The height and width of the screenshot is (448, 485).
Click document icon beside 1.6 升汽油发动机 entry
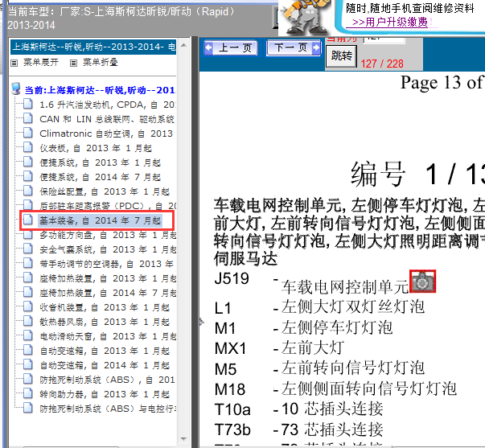click(x=28, y=103)
